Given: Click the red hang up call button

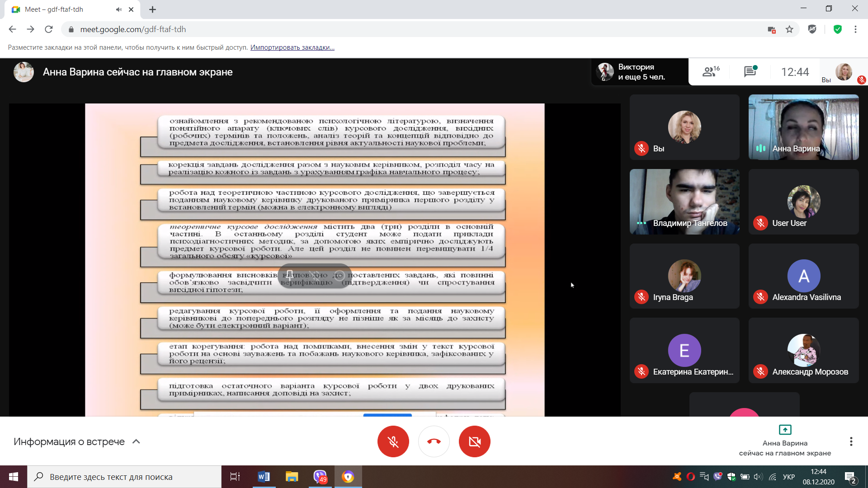Looking at the screenshot, I should (434, 441).
